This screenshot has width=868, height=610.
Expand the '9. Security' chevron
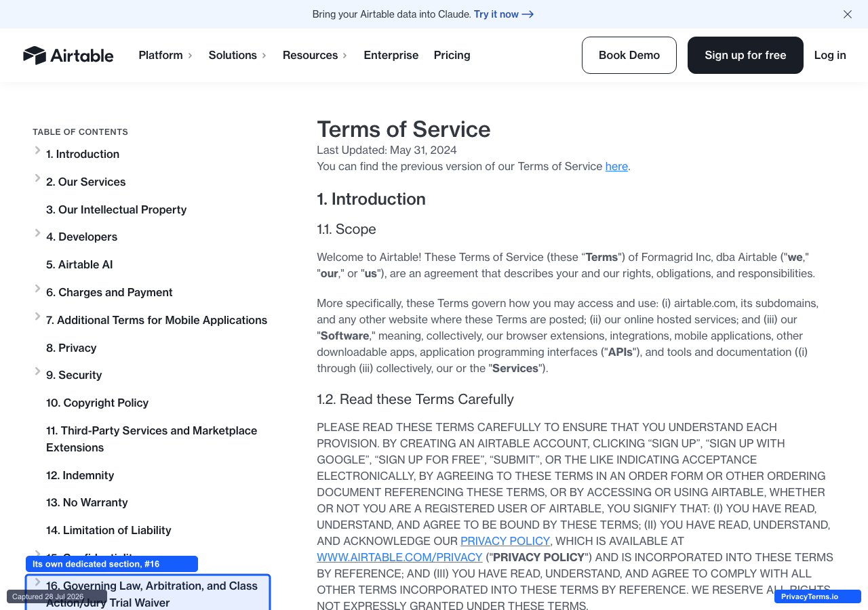[37, 371]
